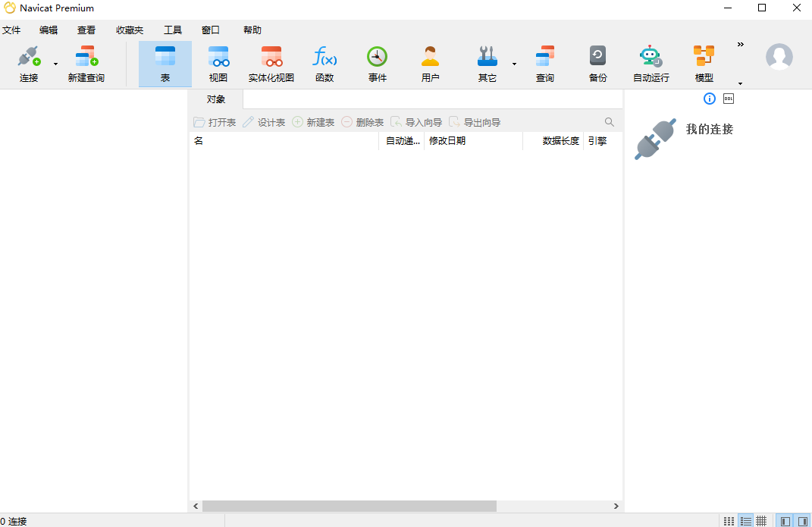Click the Backup toolbar icon
The image size is (812, 527).
tap(597, 58)
